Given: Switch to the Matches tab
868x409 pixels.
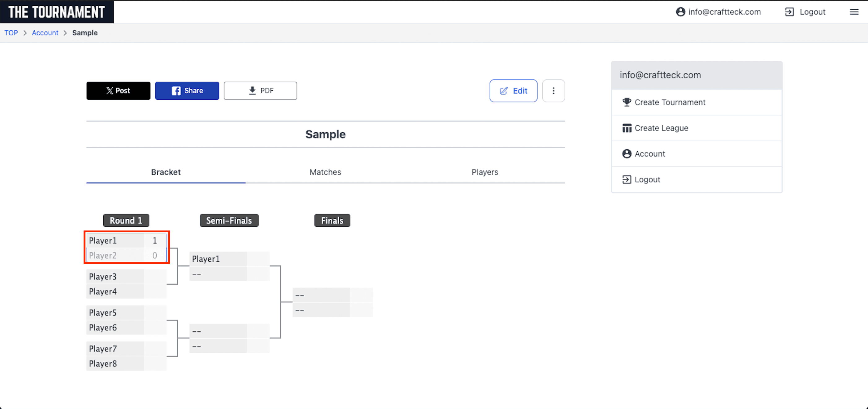Looking at the screenshot, I should pos(325,172).
